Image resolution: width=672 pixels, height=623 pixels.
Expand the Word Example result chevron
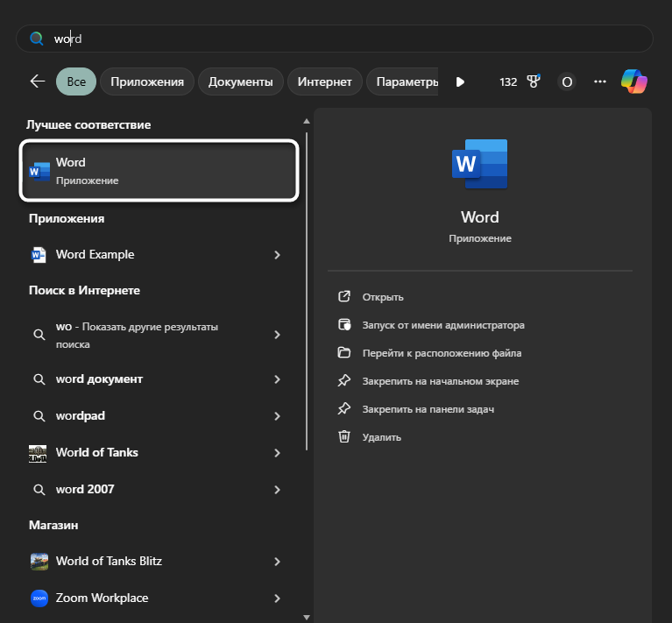[277, 255]
